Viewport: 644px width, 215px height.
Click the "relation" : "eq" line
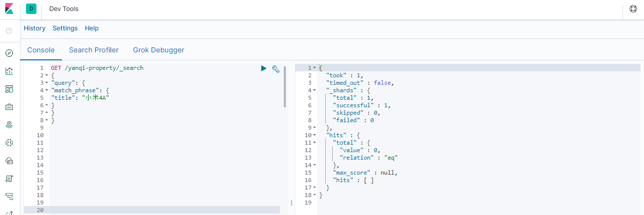pos(369,158)
